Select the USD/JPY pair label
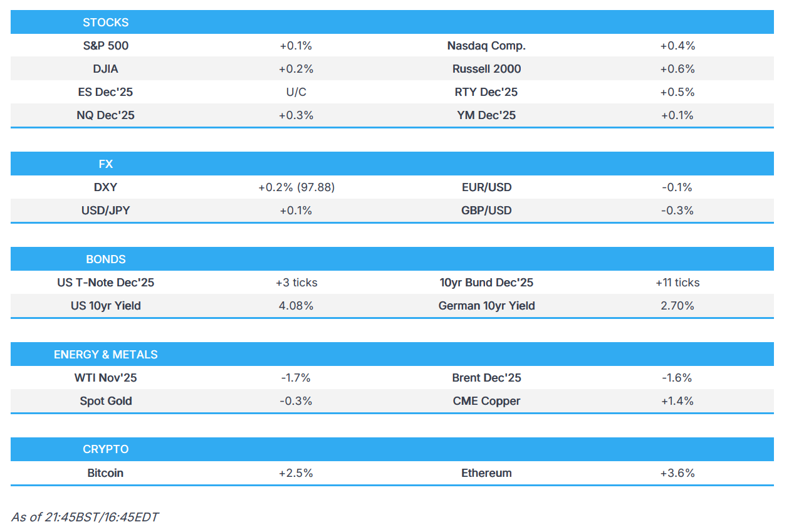The image size is (794, 532). pos(105,211)
